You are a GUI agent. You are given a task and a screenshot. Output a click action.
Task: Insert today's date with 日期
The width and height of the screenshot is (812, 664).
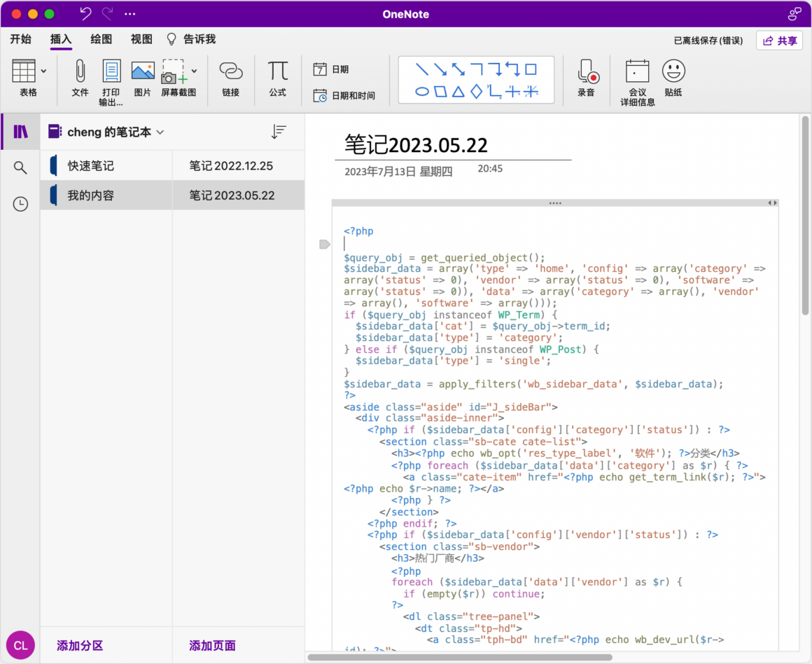(331, 69)
